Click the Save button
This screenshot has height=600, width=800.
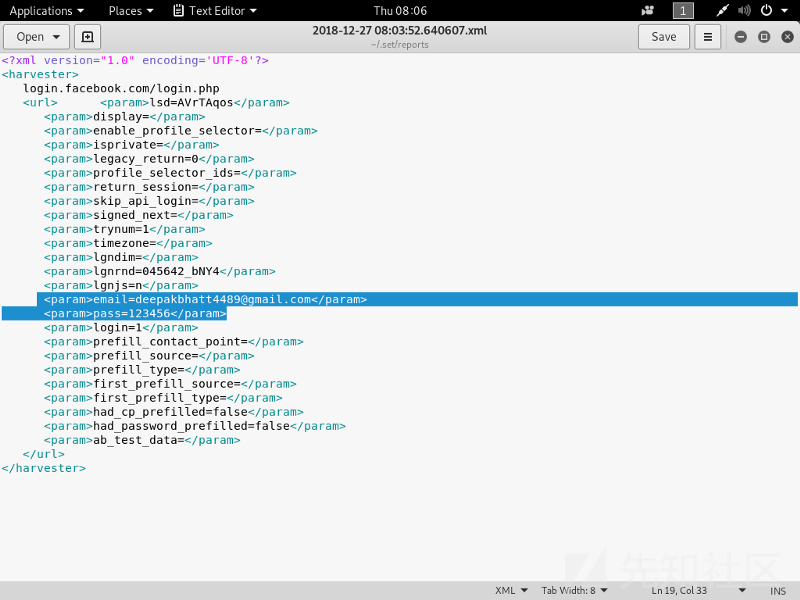[663, 37]
